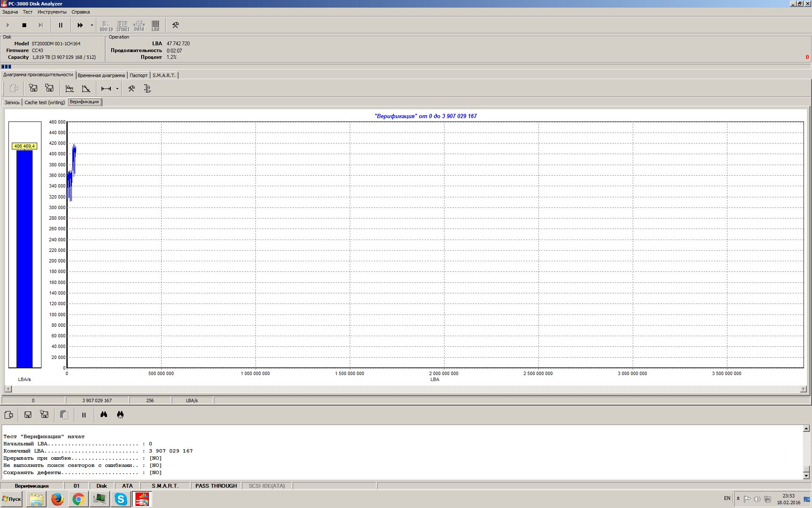Click the wave chart mode icon

69,88
